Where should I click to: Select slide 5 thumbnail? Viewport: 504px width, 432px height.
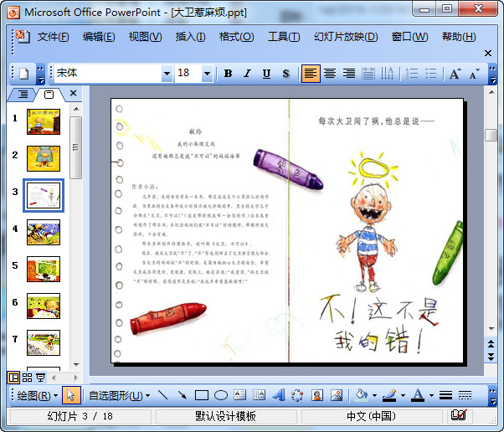click(x=44, y=269)
